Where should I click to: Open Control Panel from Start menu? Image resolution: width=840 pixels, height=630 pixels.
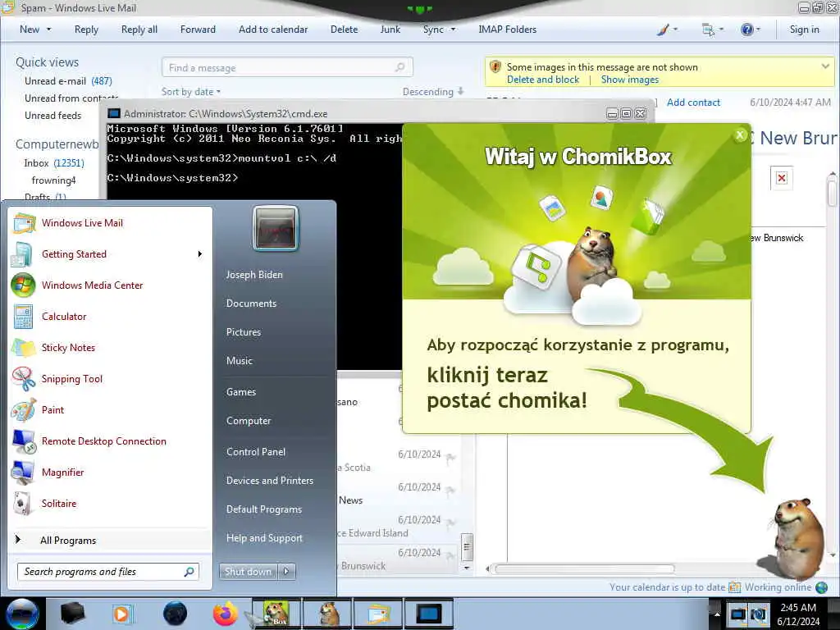pos(256,452)
